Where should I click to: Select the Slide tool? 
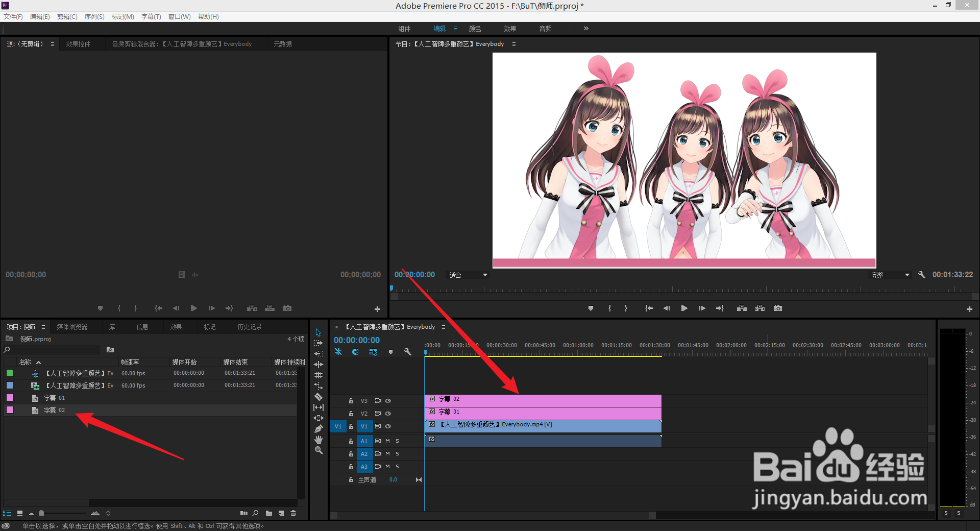[x=318, y=418]
